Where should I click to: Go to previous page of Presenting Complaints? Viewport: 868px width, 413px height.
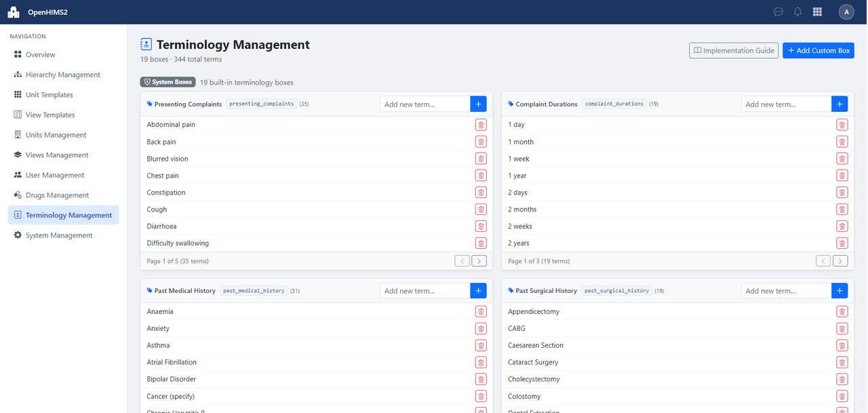click(462, 261)
